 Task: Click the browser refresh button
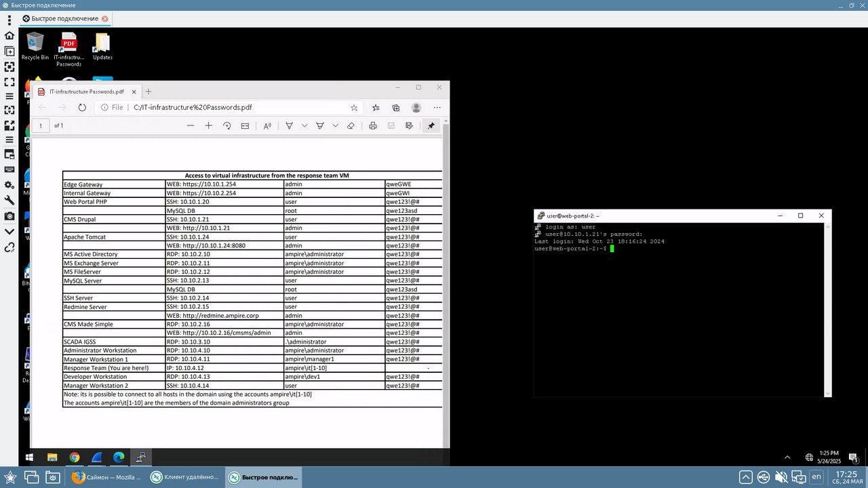[82, 107]
